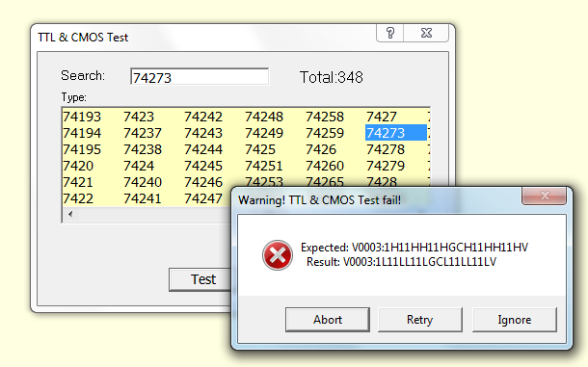Focus the Search field containing 74273
This screenshot has height=367, width=588.
(x=200, y=77)
